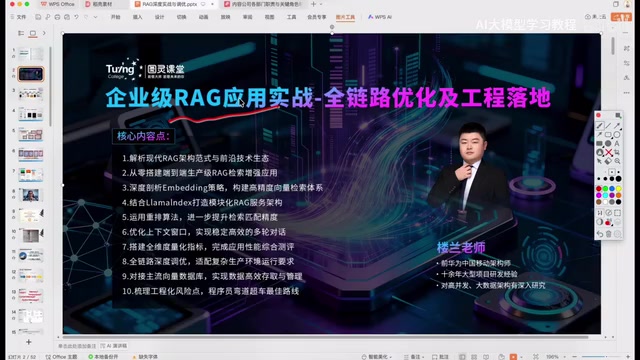Open the quick toolbar more dropdown arrow
This screenshot has width=640, height=360.
96,17
